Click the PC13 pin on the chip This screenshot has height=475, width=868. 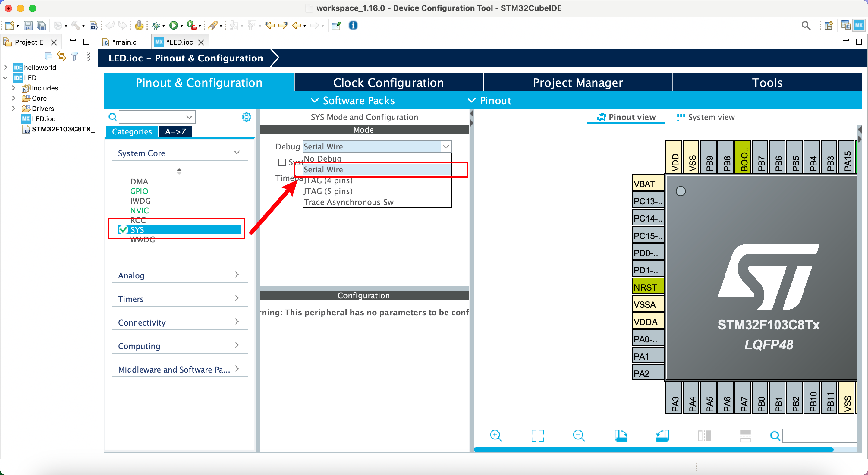[648, 201]
